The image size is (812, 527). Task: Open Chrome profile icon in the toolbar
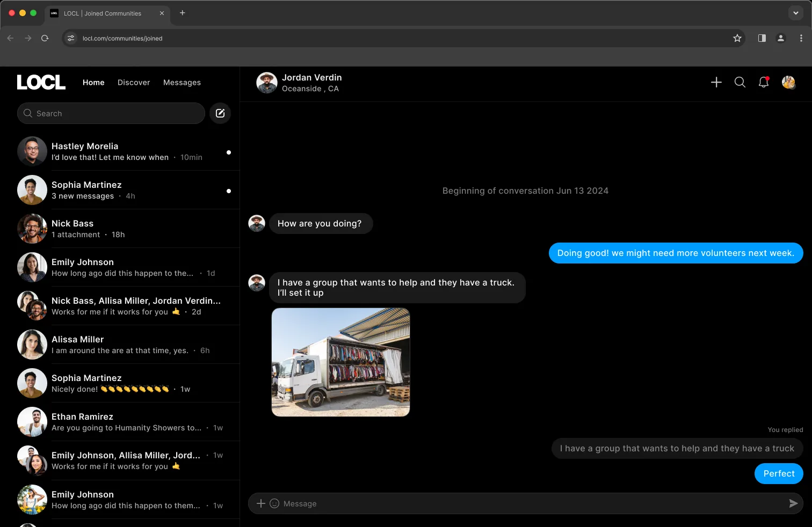[x=781, y=38]
